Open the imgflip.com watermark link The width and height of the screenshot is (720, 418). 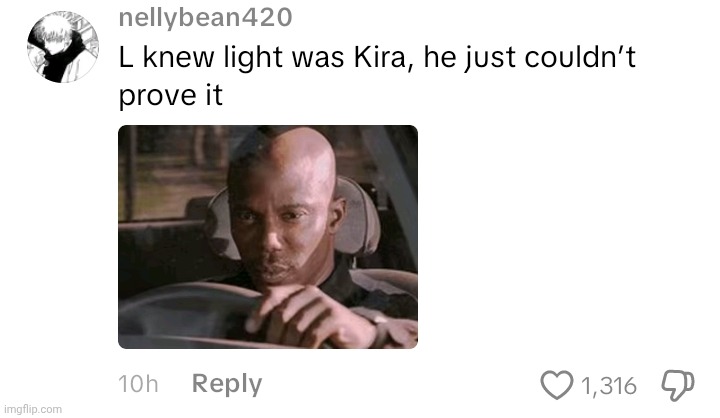32,409
